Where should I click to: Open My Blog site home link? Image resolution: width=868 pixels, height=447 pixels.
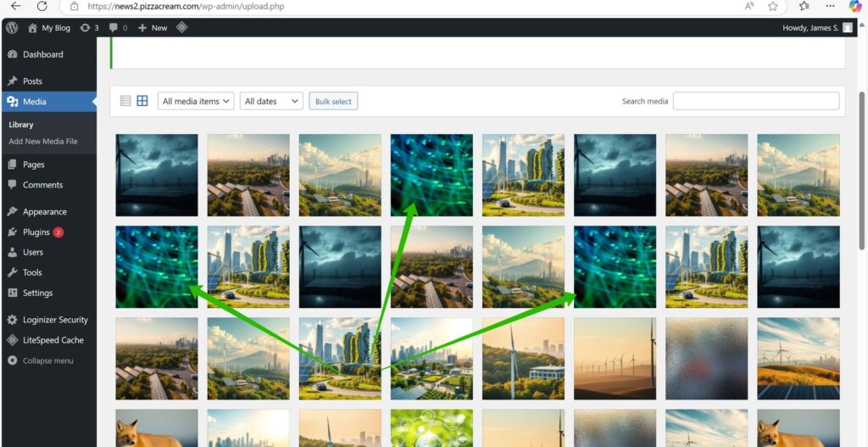tap(48, 28)
